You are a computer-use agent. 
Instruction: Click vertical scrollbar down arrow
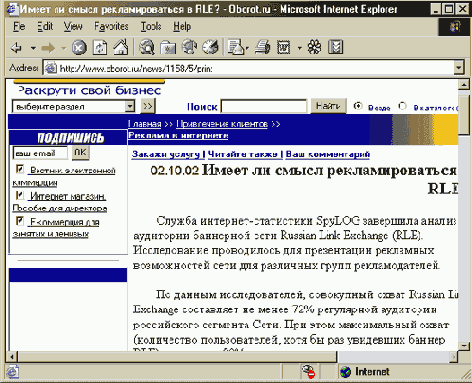coord(464,346)
